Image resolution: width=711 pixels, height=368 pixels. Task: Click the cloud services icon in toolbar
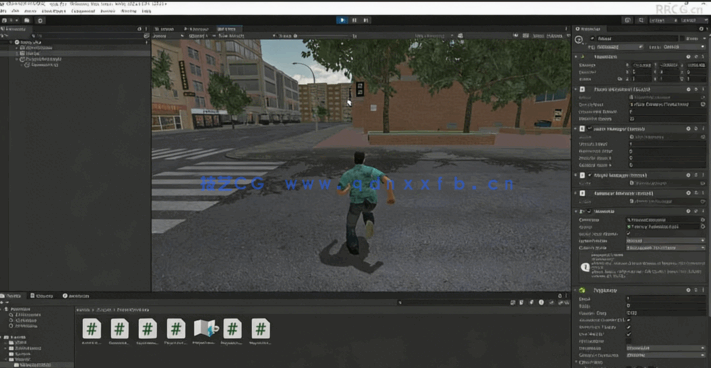click(x=27, y=20)
